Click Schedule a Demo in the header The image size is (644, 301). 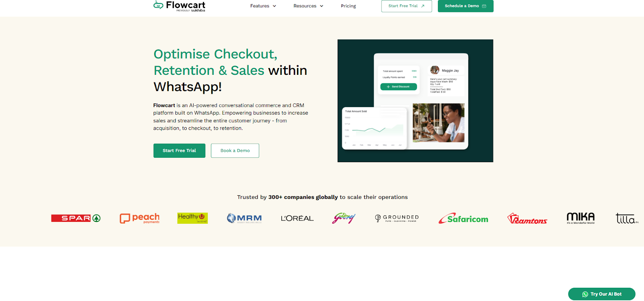click(x=465, y=6)
